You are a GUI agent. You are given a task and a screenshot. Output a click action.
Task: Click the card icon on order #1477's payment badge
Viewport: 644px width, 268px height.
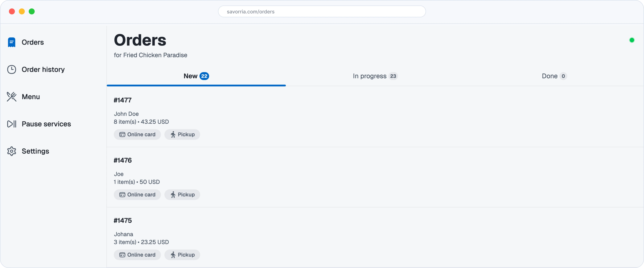click(122, 134)
